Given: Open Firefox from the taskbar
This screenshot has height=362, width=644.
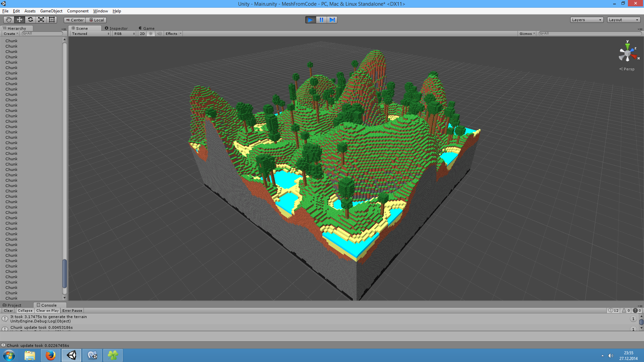Looking at the screenshot, I should click(51, 355).
